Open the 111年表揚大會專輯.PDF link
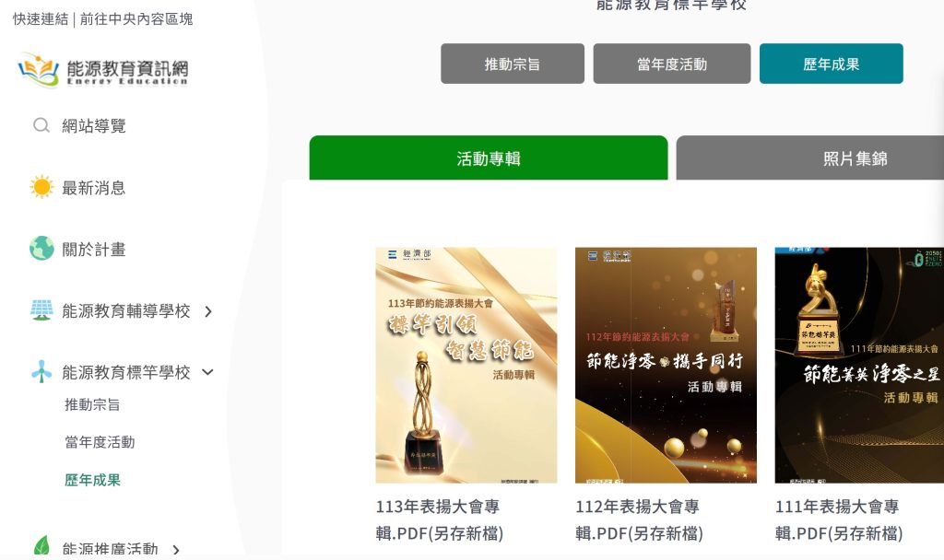Viewport: 944px width, 560px height. pos(839,519)
